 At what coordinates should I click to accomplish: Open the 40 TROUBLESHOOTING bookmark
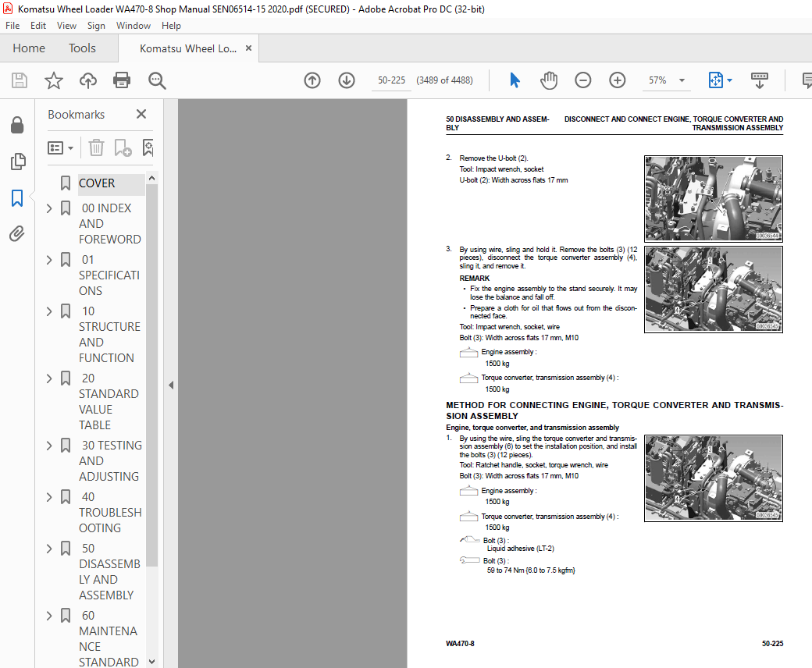(110, 512)
